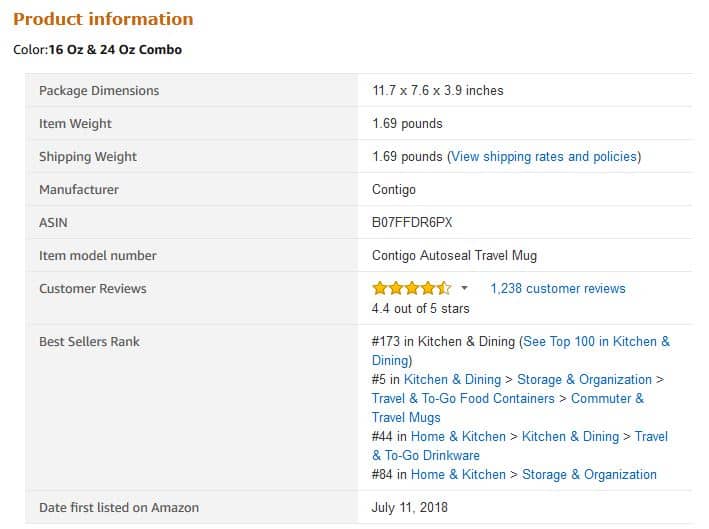Screen dimensions: 709x529
Task: Open Travel & To-Go Drinkware category link
Action: (x=520, y=446)
